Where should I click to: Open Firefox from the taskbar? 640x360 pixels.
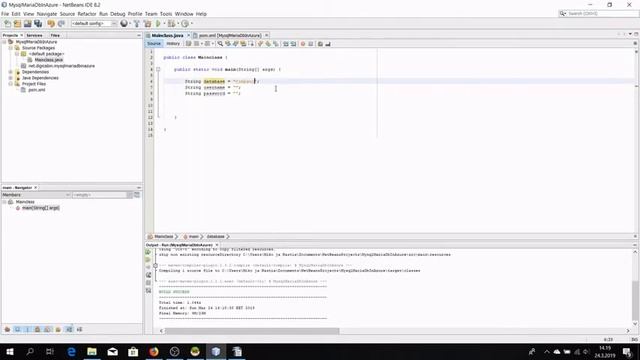coord(153,351)
